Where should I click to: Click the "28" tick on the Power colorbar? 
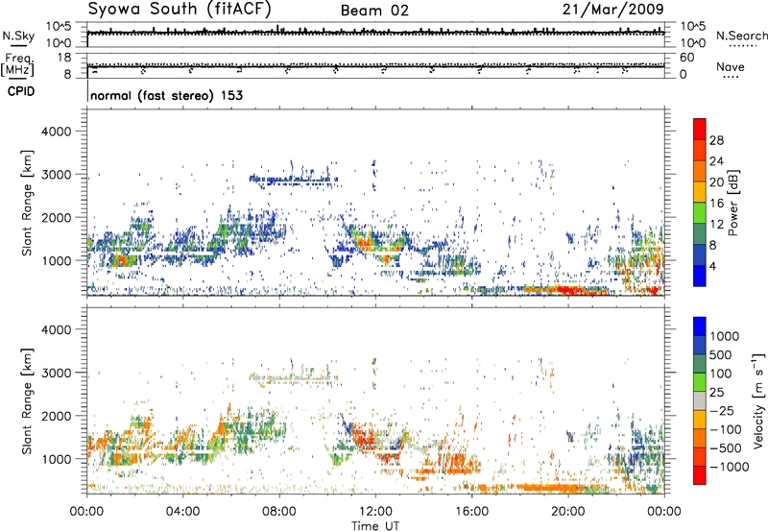(716, 140)
